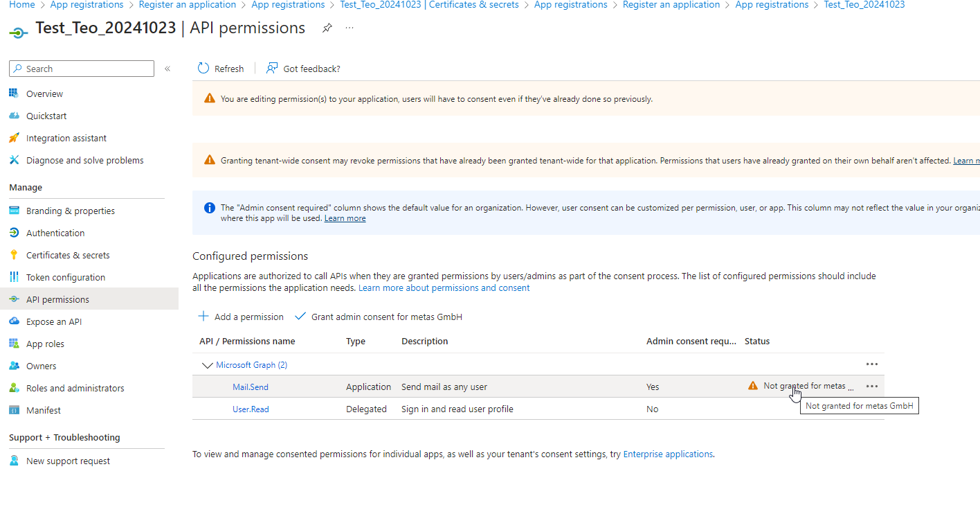The image size is (980, 505).
Task: Click the App roles grid icon
Action: 14,344
